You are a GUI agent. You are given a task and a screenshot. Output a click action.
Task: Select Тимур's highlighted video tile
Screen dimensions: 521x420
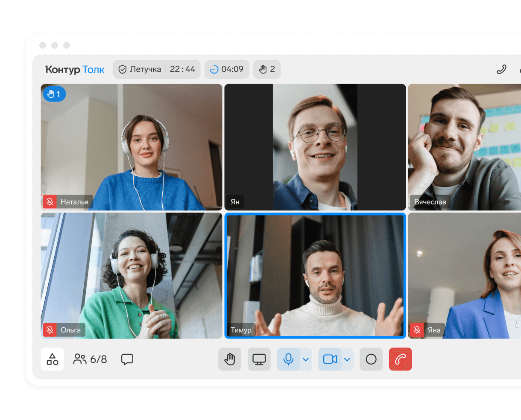tap(315, 276)
